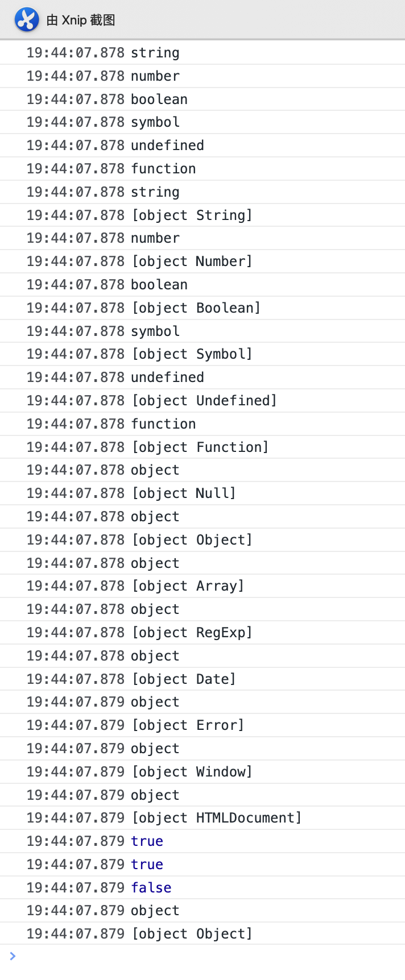Screen dimensions: 405x980
Task: Select the last "[object Object]" log line
Action: coord(192,934)
